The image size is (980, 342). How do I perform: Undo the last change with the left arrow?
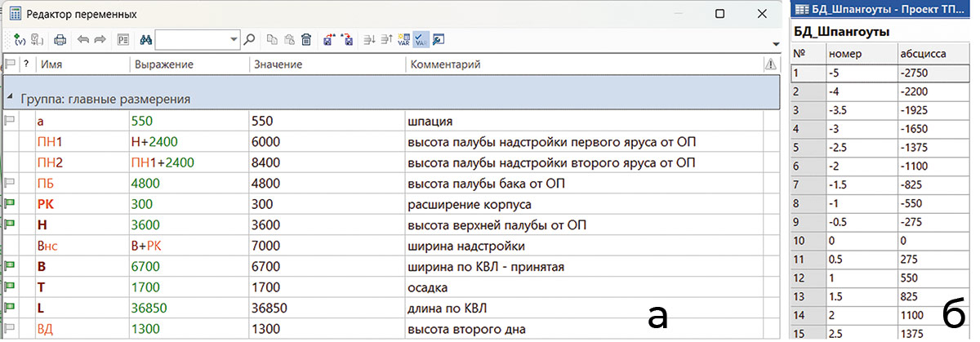pos(83,39)
